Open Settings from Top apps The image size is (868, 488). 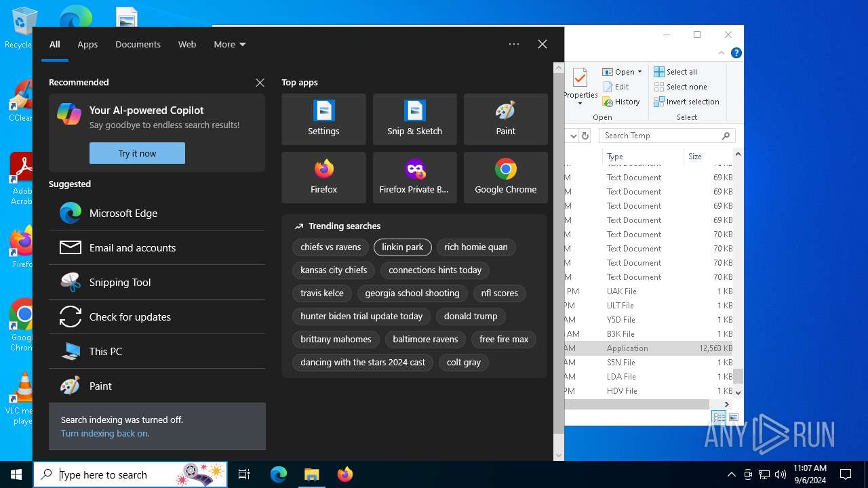click(323, 119)
